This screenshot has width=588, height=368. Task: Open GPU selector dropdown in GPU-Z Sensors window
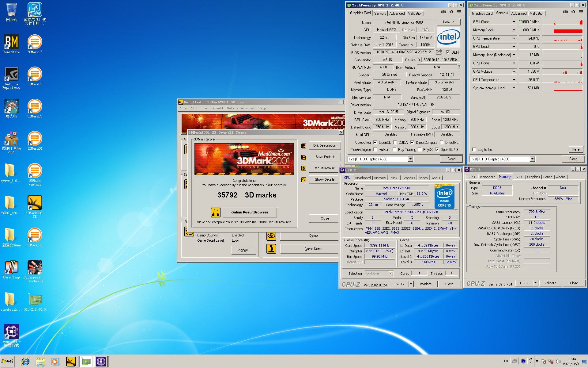point(532,159)
